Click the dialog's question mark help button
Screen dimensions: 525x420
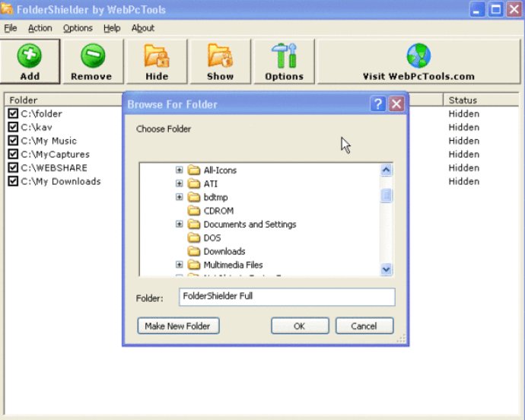click(378, 104)
